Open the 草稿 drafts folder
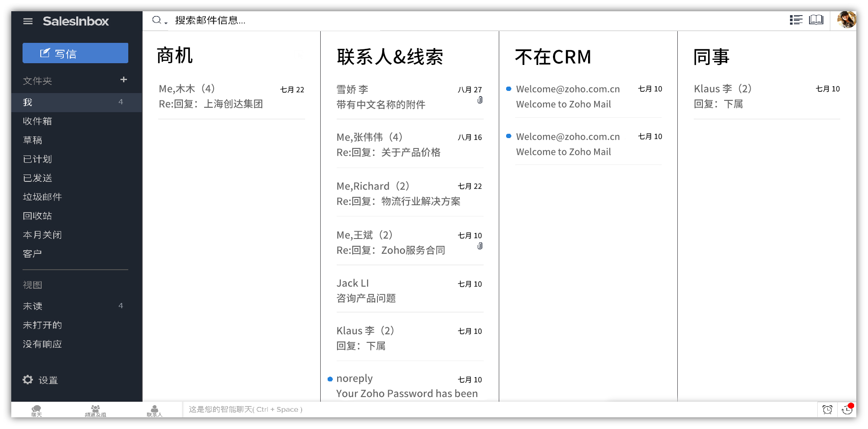 click(33, 140)
